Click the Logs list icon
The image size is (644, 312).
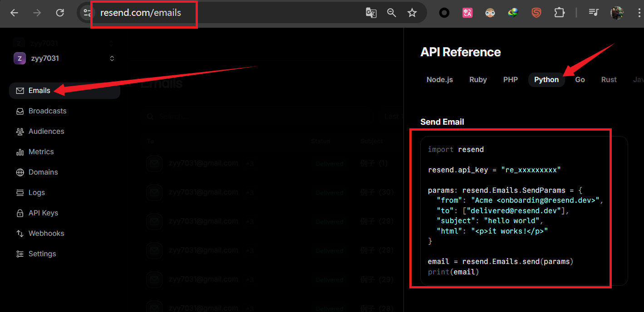(20, 193)
